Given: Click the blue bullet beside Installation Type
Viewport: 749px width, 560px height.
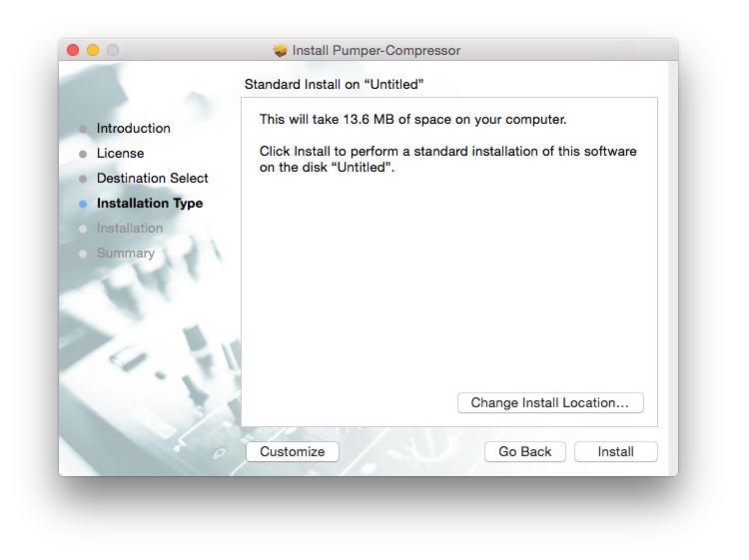Looking at the screenshot, I should coord(83,204).
